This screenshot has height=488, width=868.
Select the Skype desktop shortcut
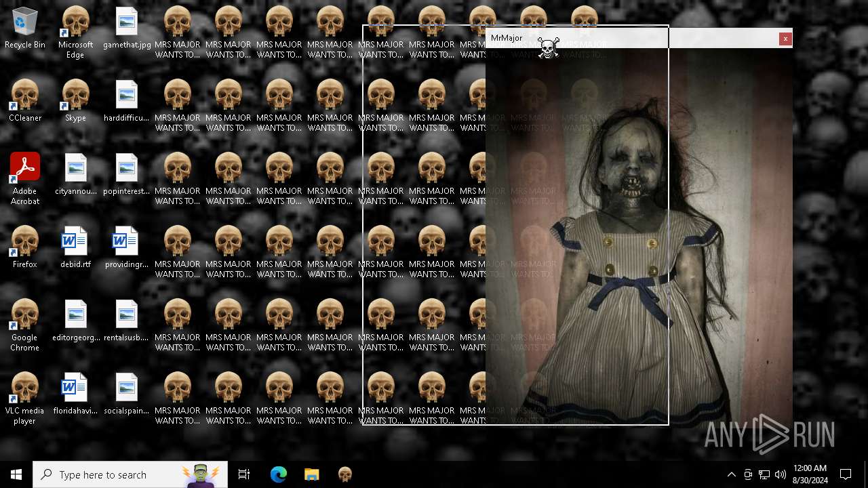[75, 101]
